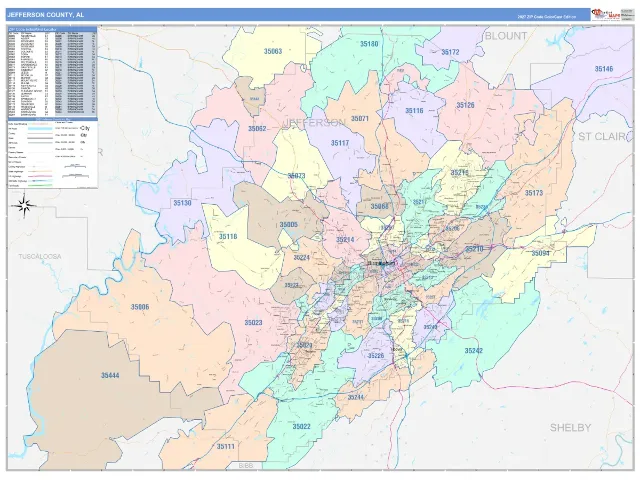Click the 35006 ZIP code label
The height and width of the screenshot is (480, 640).
(140, 307)
